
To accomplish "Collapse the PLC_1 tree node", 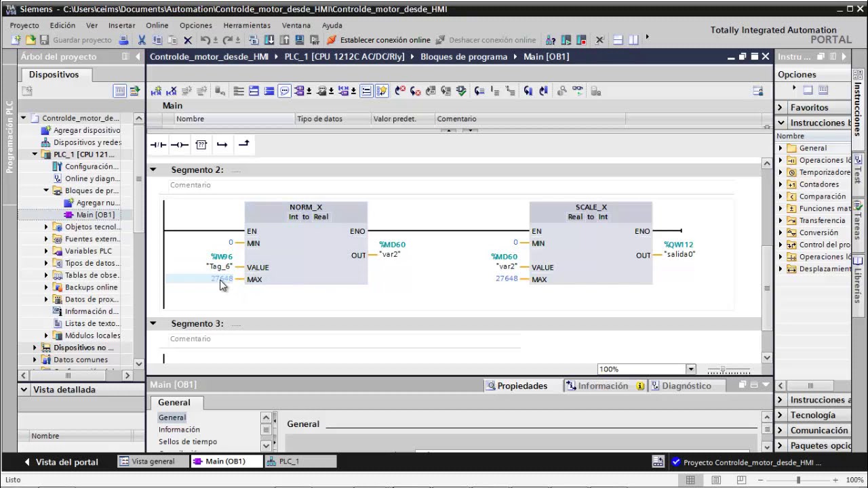I will [35, 155].
